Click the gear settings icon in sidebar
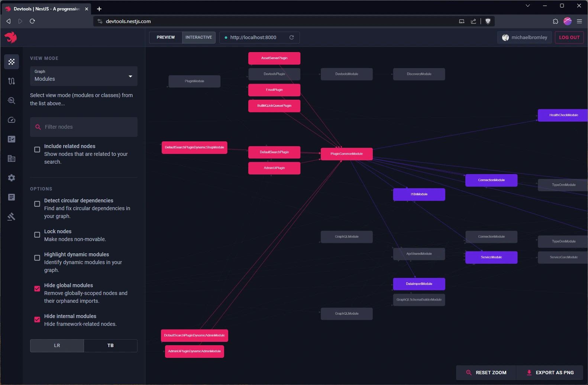Image resolution: width=588 pixels, height=385 pixels. 12,178
